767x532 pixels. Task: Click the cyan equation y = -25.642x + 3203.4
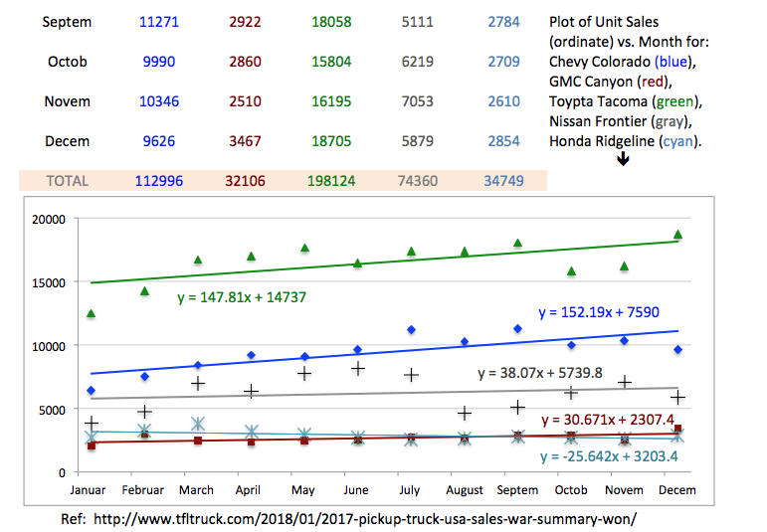click(x=609, y=456)
